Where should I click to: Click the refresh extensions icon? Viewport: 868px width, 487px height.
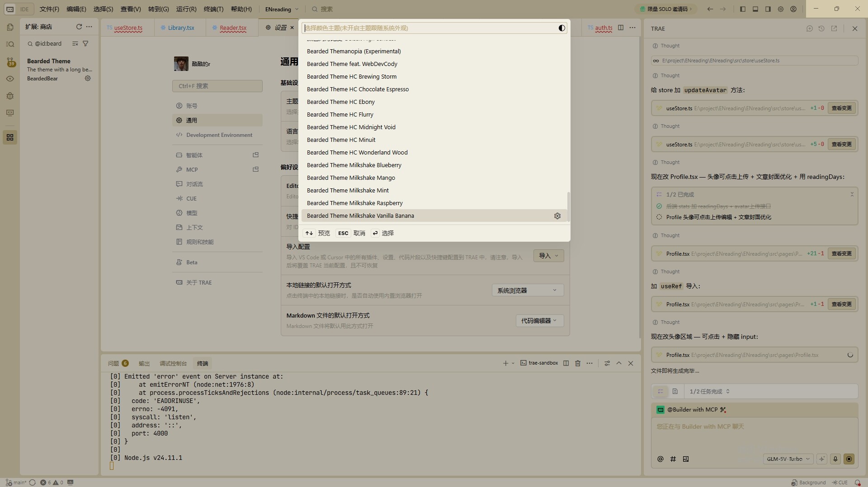[79, 27]
